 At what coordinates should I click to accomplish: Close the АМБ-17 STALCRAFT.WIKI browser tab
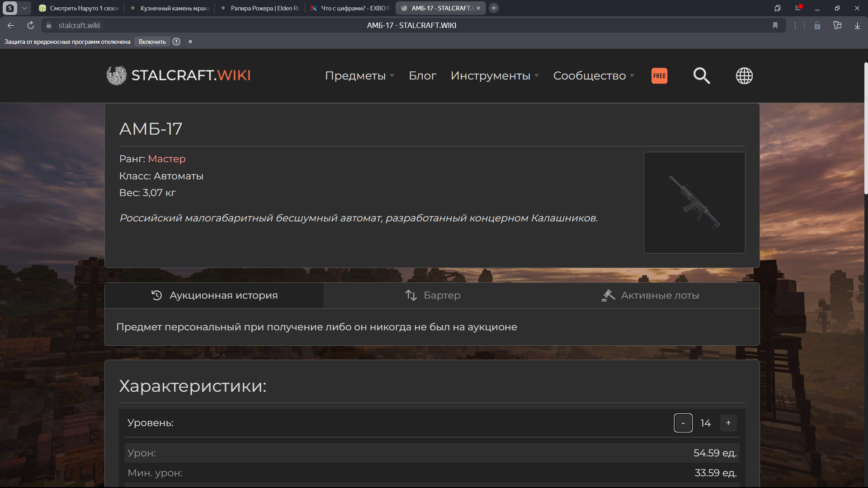[478, 8]
